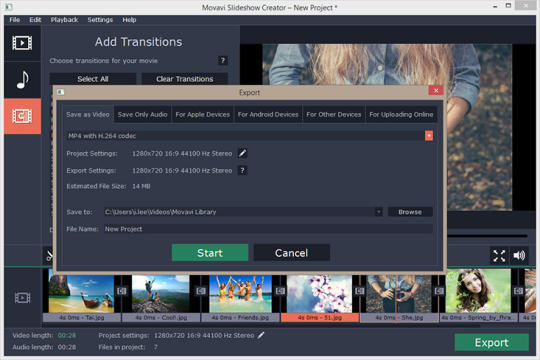Mute the preview volume speaker
This screenshot has width=540, height=360.
coord(519,256)
